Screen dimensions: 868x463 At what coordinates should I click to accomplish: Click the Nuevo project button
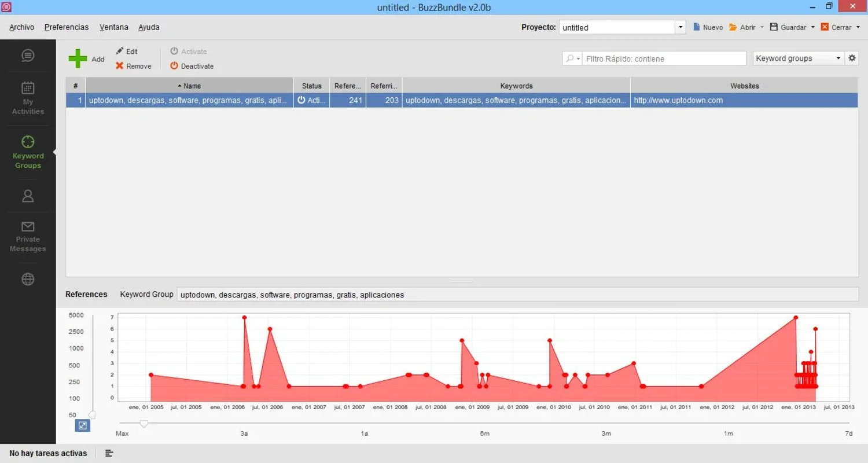pyautogui.click(x=708, y=27)
